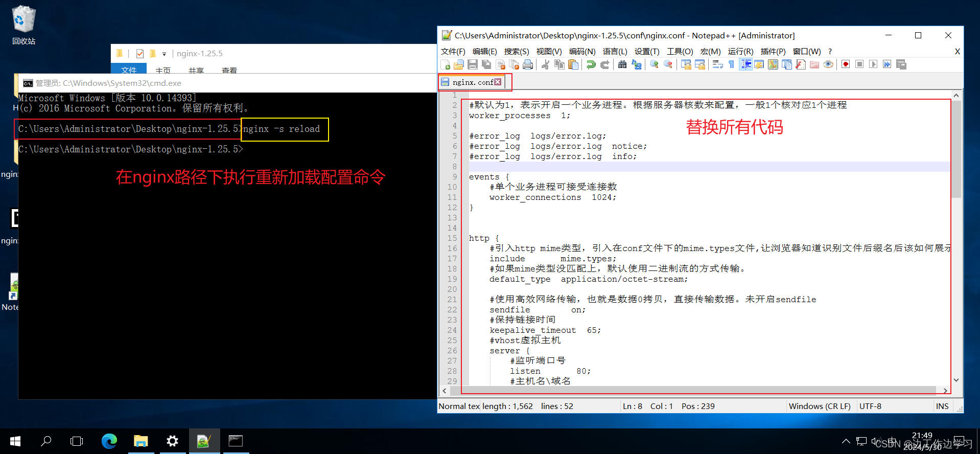Toggle synchronized vertical scrolling icon
Viewport: 980px width, 454px height.
pyautogui.click(x=686, y=64)
